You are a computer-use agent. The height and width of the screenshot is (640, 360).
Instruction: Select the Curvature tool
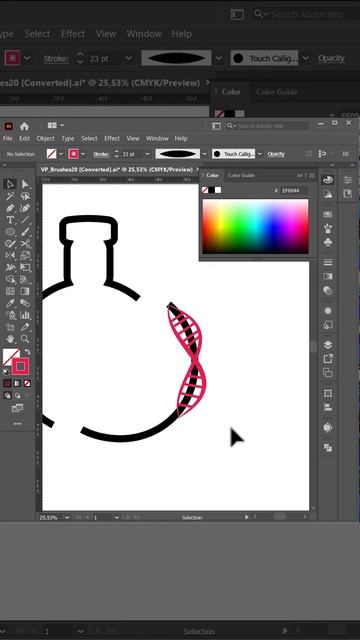coord(25,208)
